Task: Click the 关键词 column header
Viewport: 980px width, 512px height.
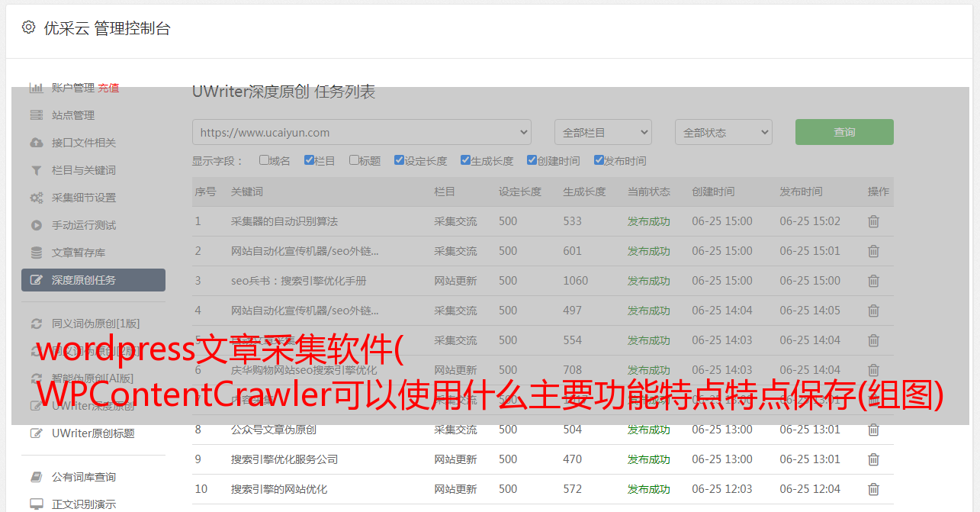Action: pyautogui.click(x=247, y=192)
